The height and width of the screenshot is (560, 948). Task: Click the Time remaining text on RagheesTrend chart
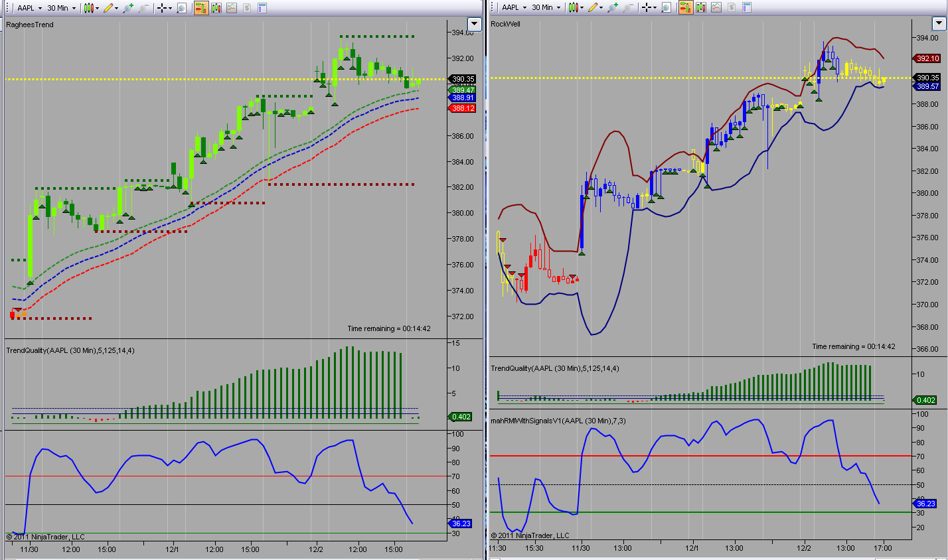[x=389, y=328]
